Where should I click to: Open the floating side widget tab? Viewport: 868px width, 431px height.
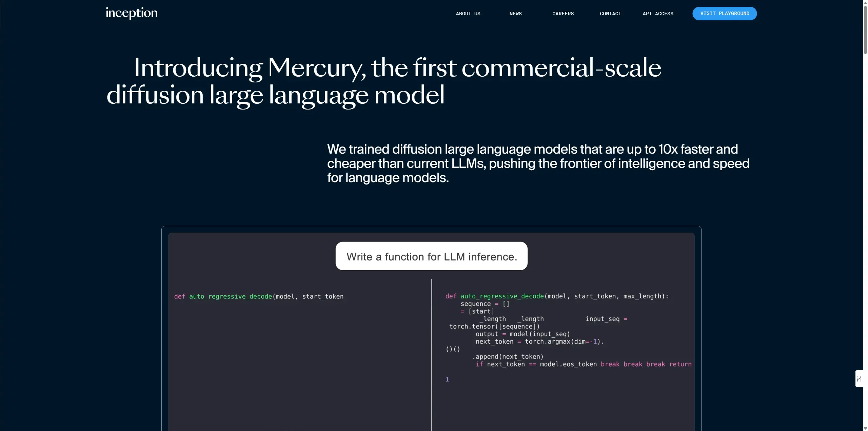859,378
